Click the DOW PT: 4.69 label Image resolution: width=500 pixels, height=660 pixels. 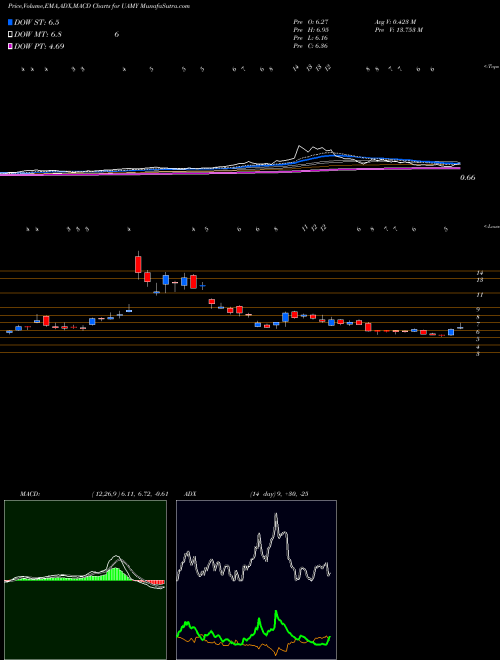39,47
